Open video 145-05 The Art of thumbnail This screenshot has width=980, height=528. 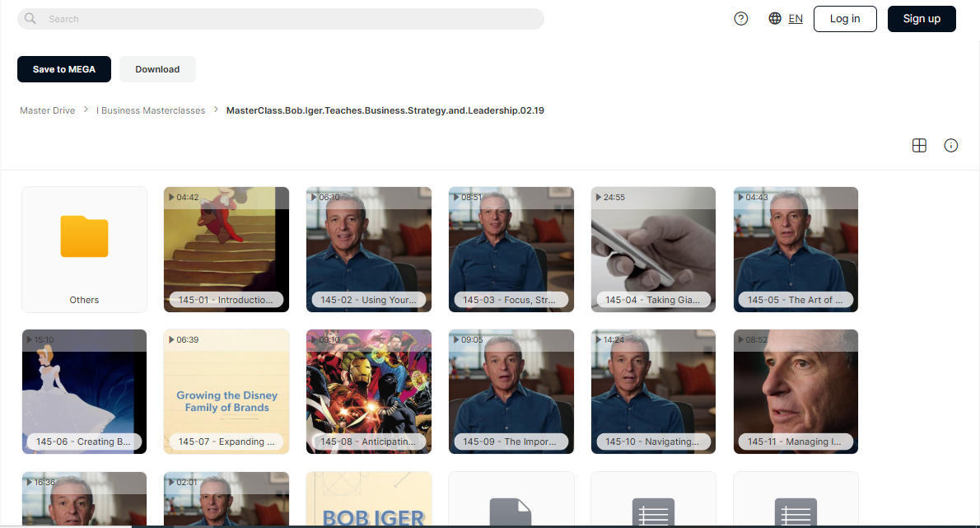796,250
